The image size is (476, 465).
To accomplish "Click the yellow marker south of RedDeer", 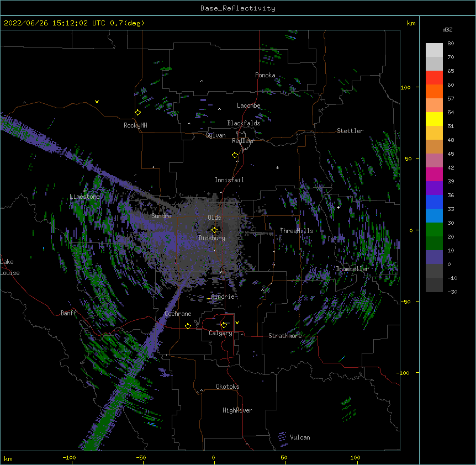I will point(235,155).
